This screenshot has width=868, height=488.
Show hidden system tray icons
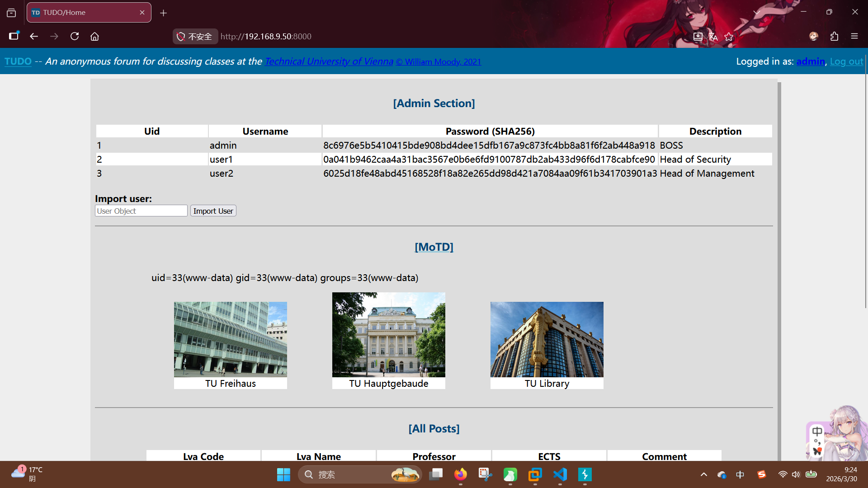703,474
